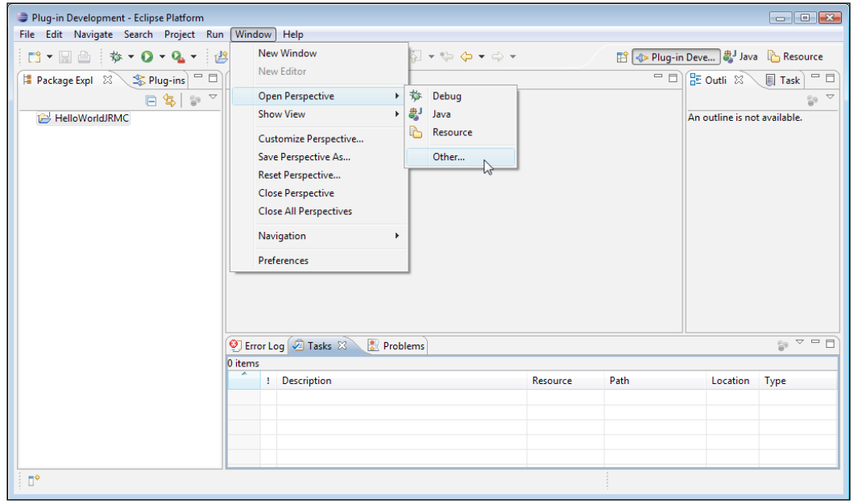Launch Debug using the toolbar bug icon
The width and height of the screenshot is (858, 504).
116,56
